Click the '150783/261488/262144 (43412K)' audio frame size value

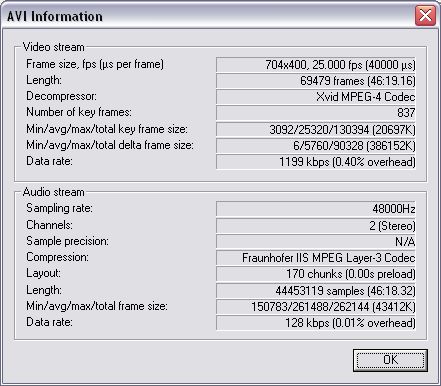316,307
